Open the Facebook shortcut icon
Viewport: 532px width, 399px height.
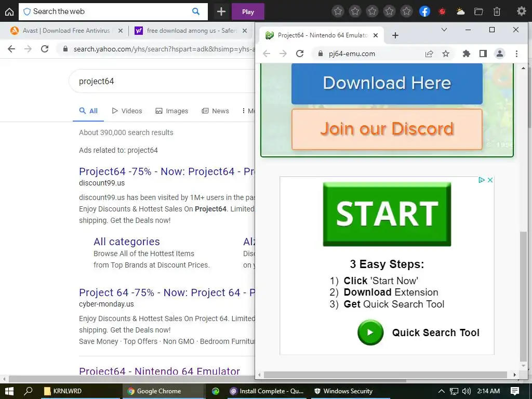[424, 11]
